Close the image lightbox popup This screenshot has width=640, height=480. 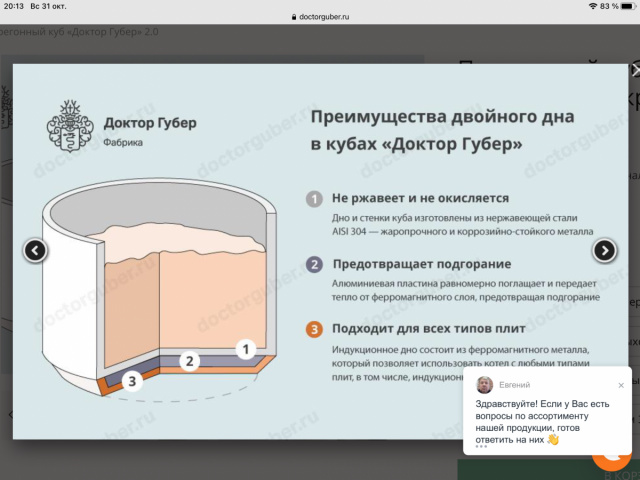(635, 70)
